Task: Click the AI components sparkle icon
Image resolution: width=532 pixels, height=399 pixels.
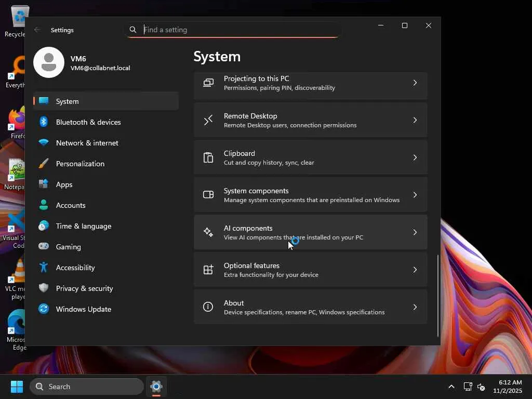Action: tap(208, 232)
